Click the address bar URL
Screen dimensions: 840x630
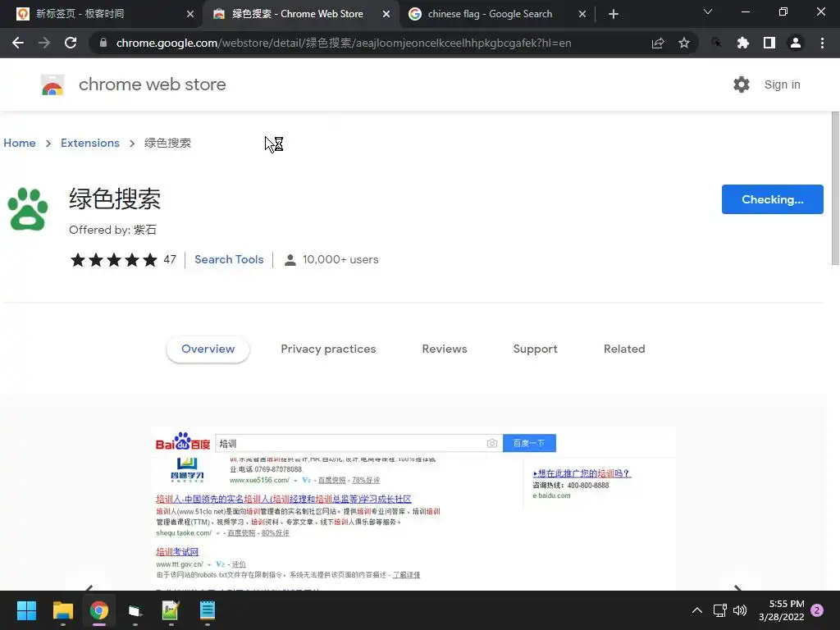(x=344, y=43)
